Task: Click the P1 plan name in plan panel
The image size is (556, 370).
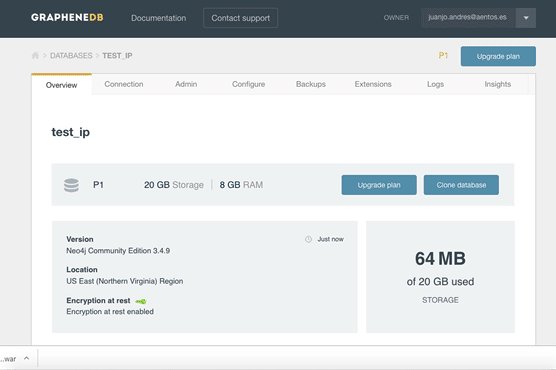Action: coord(98,185)
